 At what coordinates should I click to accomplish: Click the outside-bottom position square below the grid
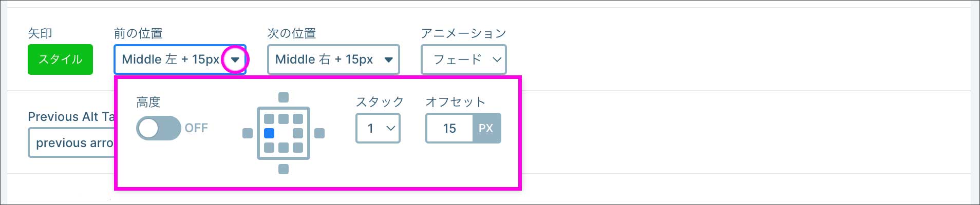283,169
